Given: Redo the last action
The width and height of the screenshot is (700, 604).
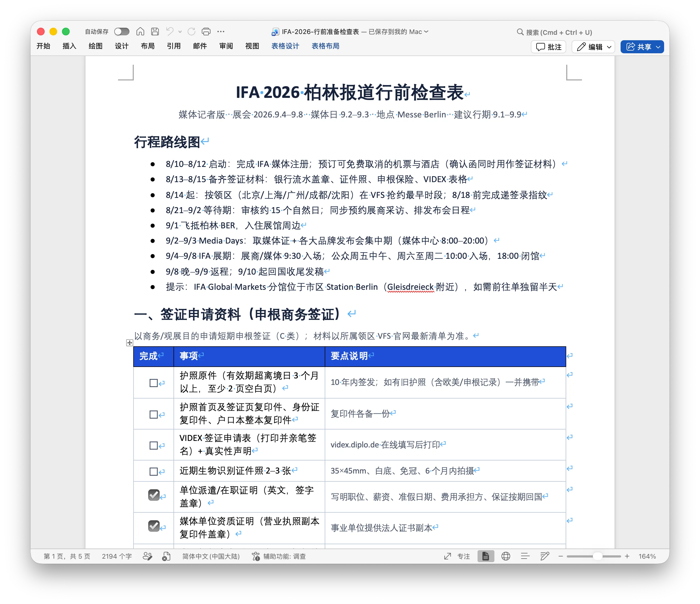Looking at the screenshot, I should 191,32.
